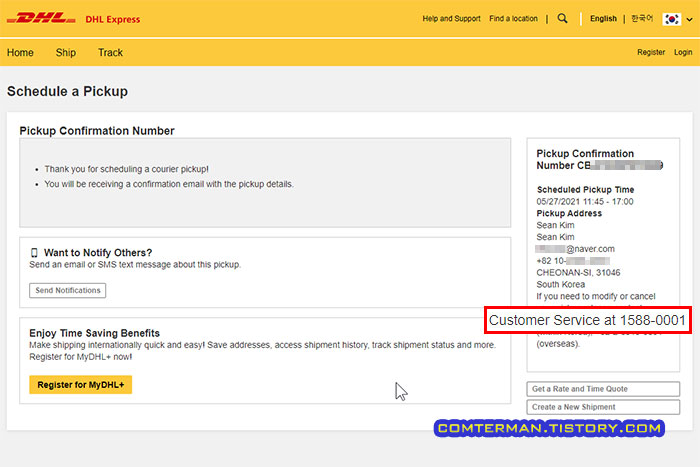Click the pickup time 05/27/2021 11:45 - 17:00
700x467 pixels.
point(585,201)
